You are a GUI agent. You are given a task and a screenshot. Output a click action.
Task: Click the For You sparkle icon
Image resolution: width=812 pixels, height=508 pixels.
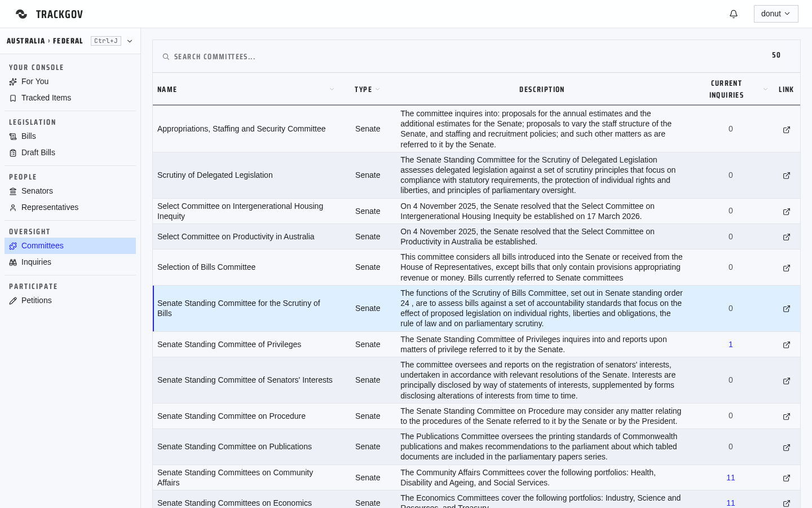pos(13,82)
